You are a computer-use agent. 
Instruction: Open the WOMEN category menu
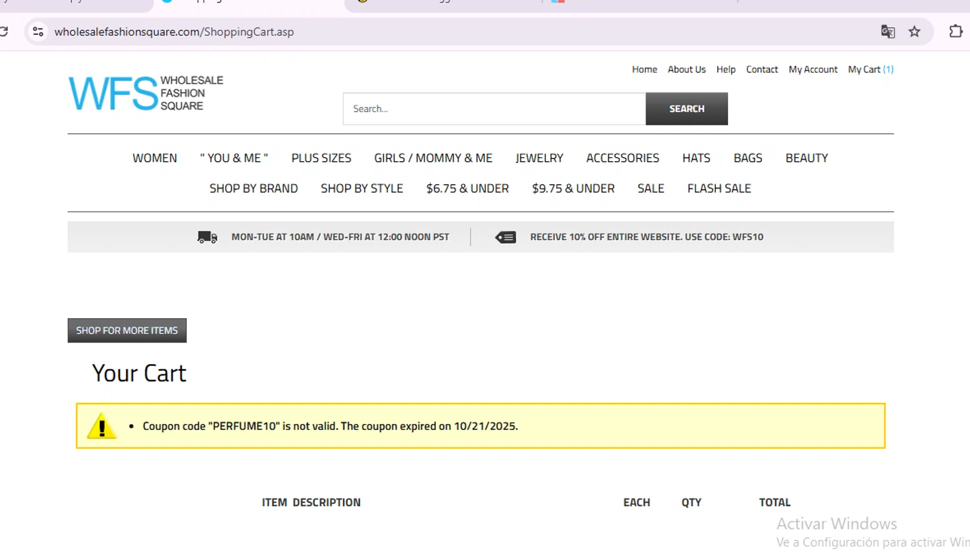(x=155, y=158)
